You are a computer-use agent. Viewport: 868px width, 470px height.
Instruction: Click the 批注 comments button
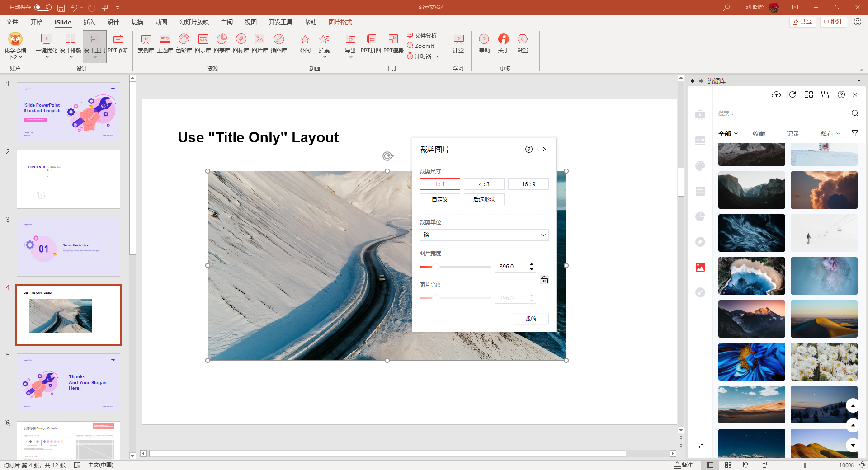tap(833, 22)
